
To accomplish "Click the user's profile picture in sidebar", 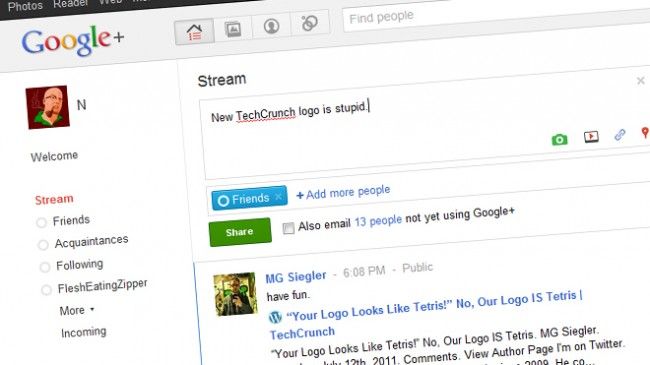I will 48,107.
